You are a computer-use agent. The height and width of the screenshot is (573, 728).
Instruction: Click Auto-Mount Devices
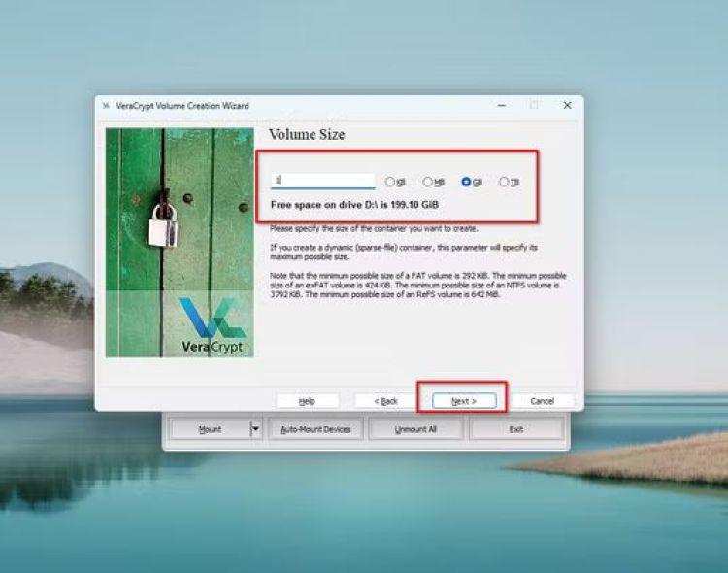[314, 428]
